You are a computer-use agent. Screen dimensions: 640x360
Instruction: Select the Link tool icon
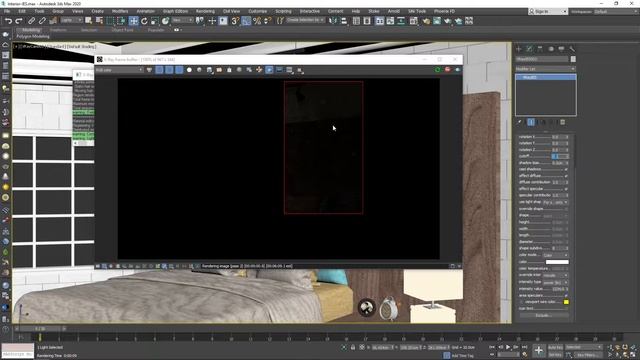click(31, 21)
